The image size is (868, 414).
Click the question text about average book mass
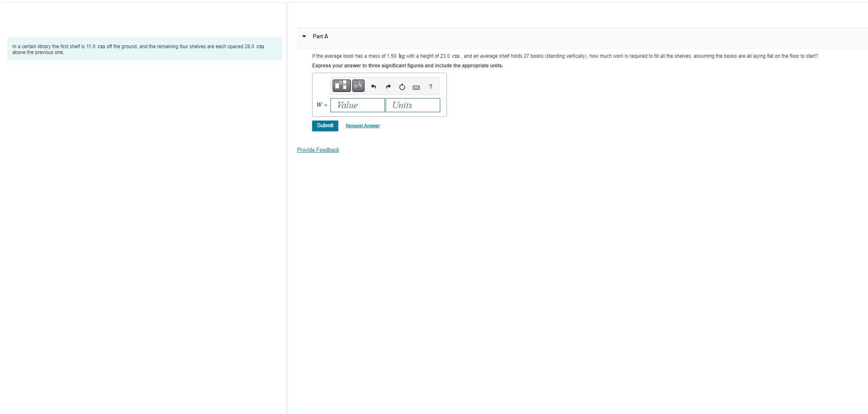tap(565, 56)
